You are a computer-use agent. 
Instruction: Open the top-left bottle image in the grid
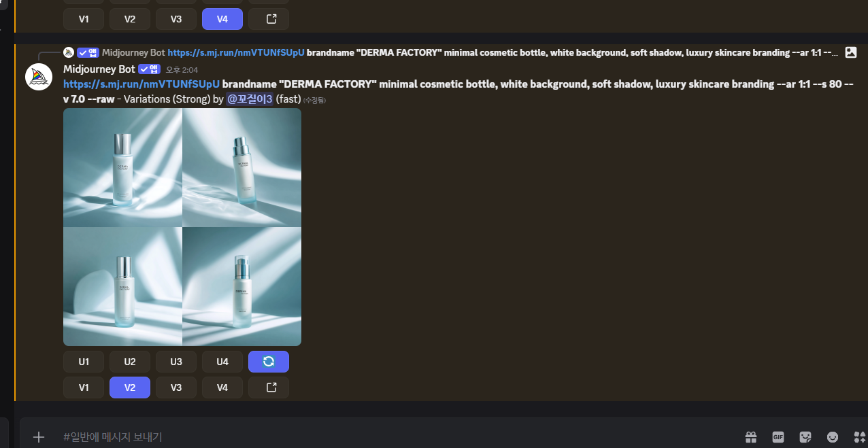tap(122, 167)
